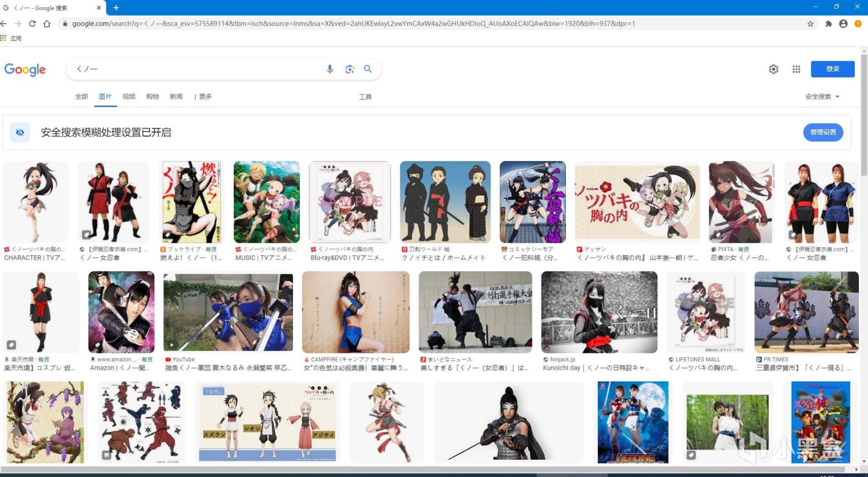This screenshot has height=477, width=868.
Task: Go forward with browser forward arrow
Action: pos(18,24)
